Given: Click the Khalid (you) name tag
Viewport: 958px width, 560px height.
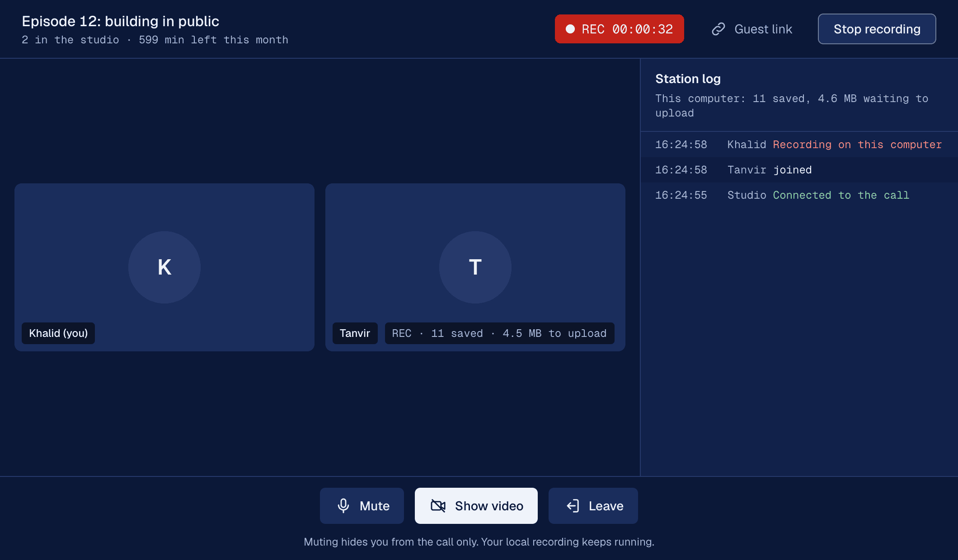Looking at the screenshot, I should click(x=58, y=333).
